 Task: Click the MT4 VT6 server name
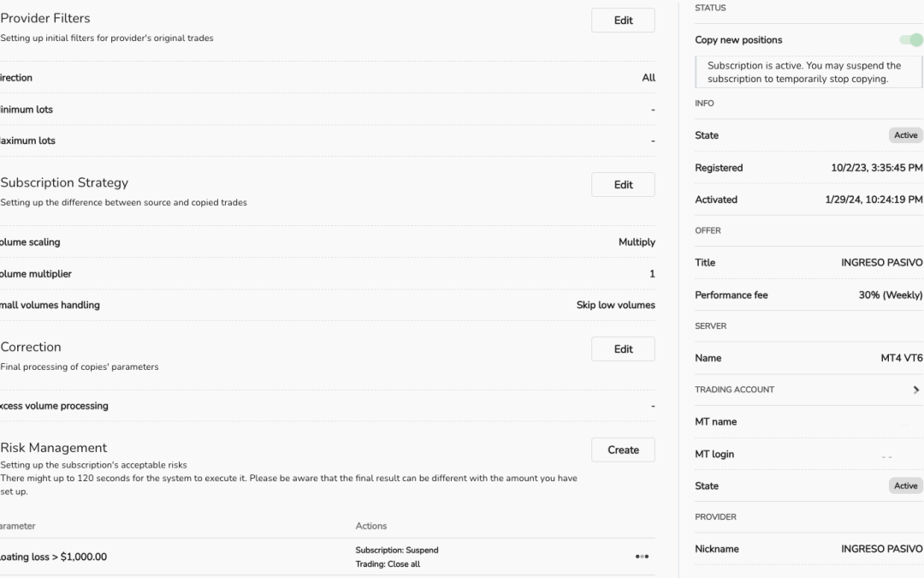tap(902, 358)
